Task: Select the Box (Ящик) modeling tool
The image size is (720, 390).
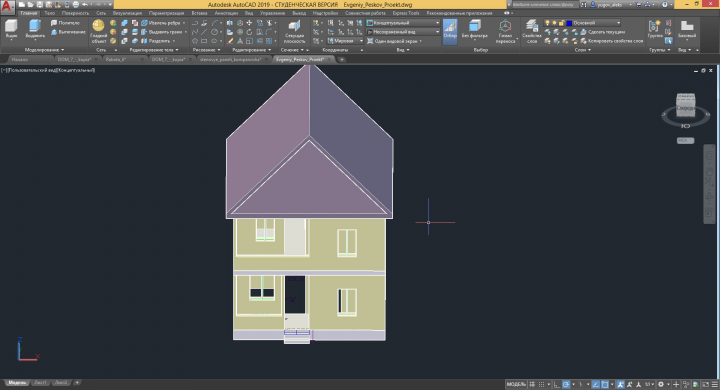Action: pyautogui.click(x=11, y=28)
